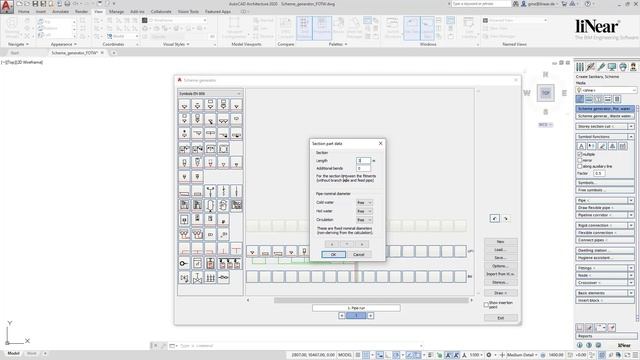The width and height of the screenshot is (640, 360).
Task: Click 'Scheme generator, Waste water' button
Action: click(605, 116)
